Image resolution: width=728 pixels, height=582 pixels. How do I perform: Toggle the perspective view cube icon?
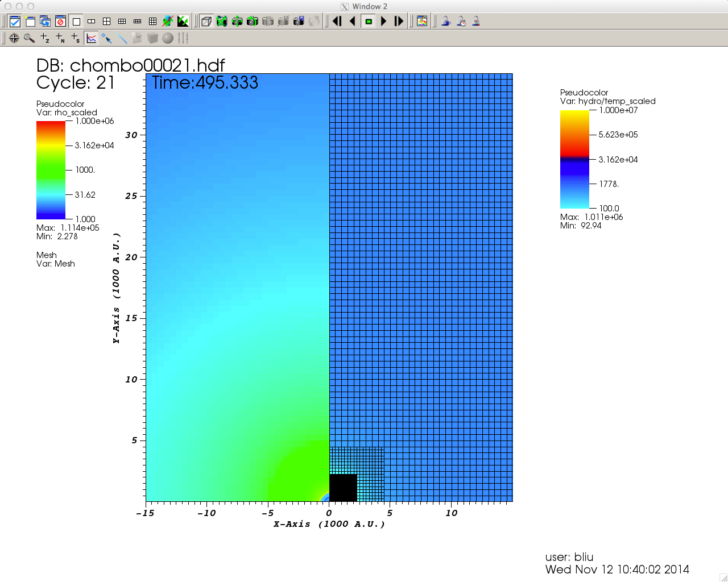click(206, 22)
